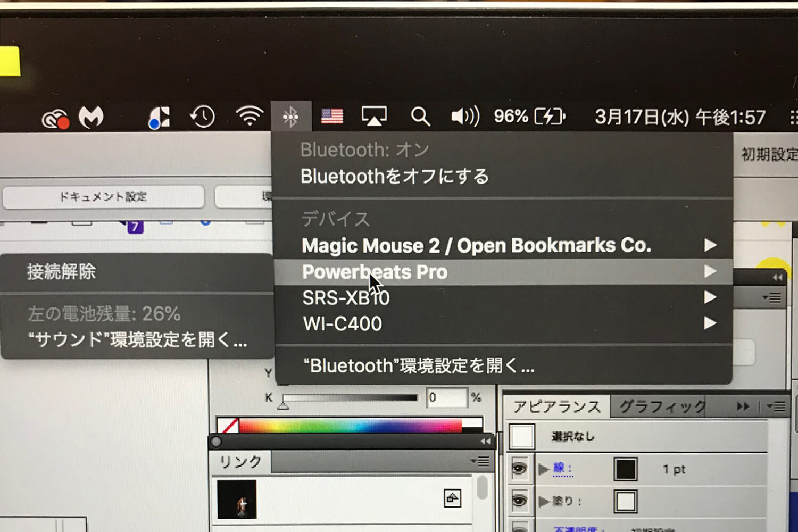
Task: Expand the 線 attribute triangle
Action: (x=543, y=469)
